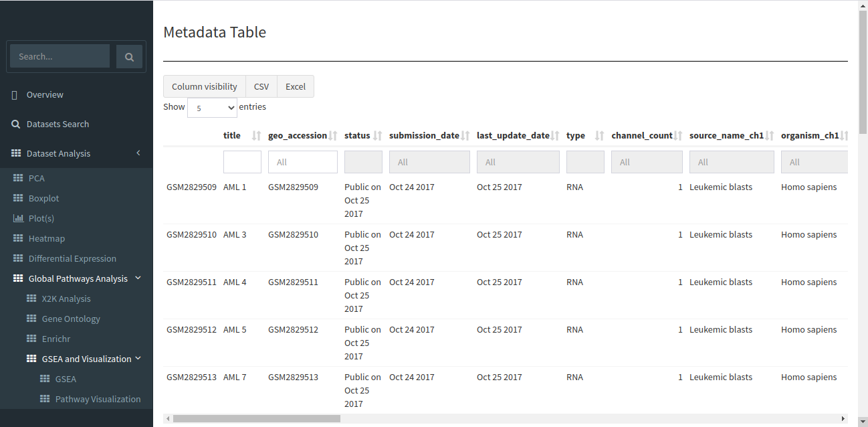Click the Dataset Analysis grid icon

[16, 154]
